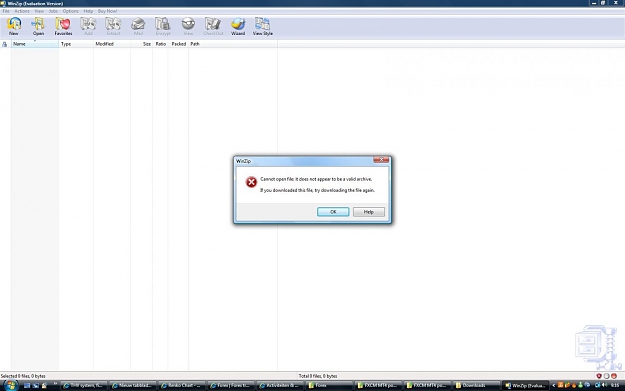Screen dimensions: 625x391
Task: Click the red status light at far right
Action: coord(614,376)
